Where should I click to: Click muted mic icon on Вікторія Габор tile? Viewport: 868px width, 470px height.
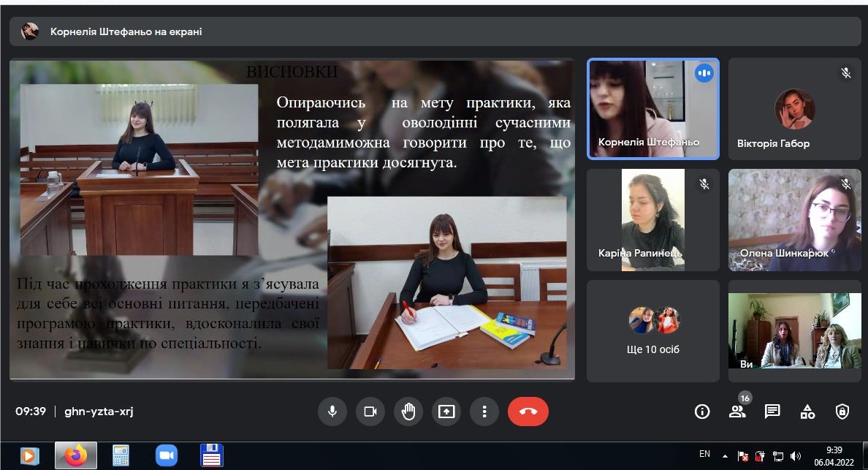[x=845, y=72]
